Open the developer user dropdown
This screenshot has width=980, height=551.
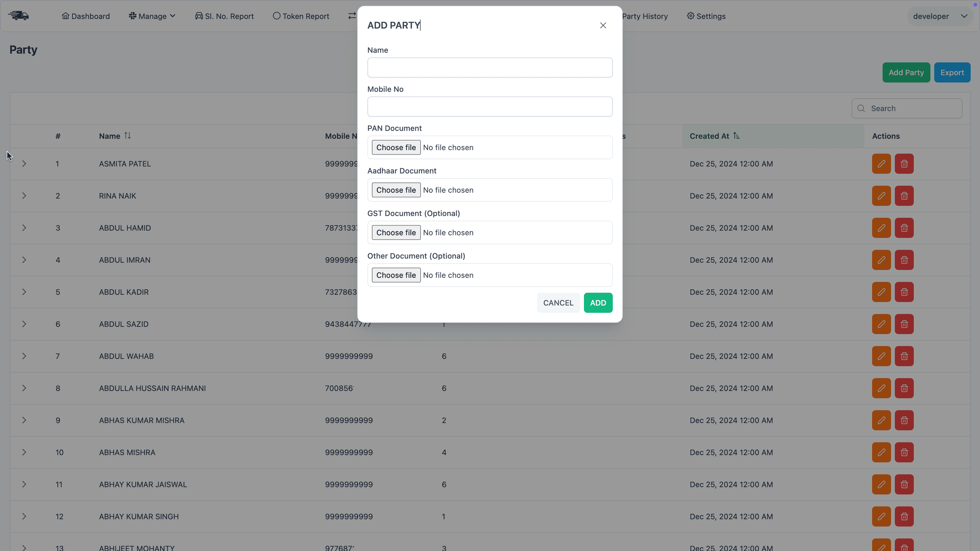[940, 16]
